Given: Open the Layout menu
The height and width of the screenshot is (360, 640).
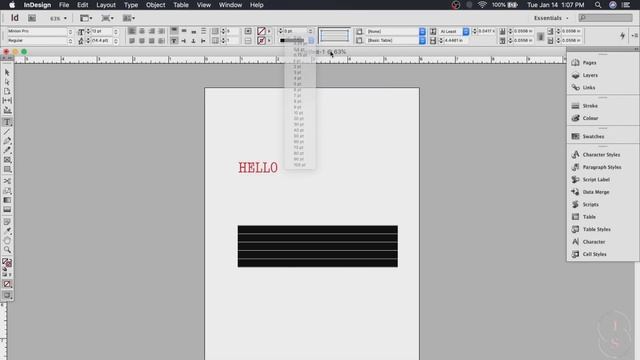Looking at the screenshot, I should [106, 5].
